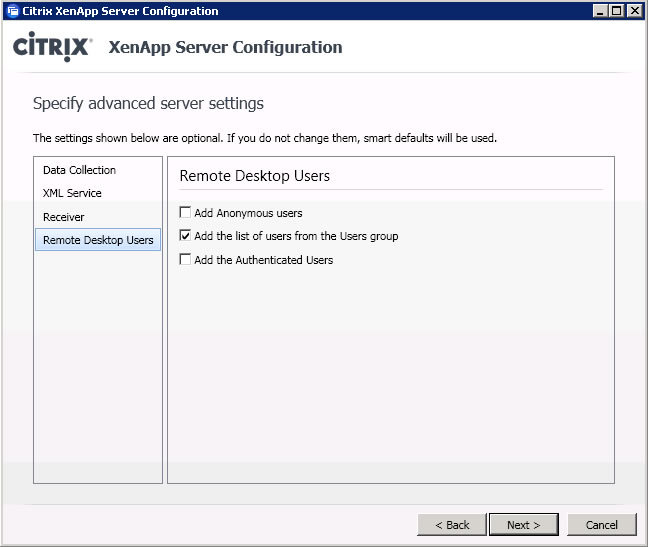Click the window title bar text
This screenshot has width=648, height=547.
coord(120,11)
